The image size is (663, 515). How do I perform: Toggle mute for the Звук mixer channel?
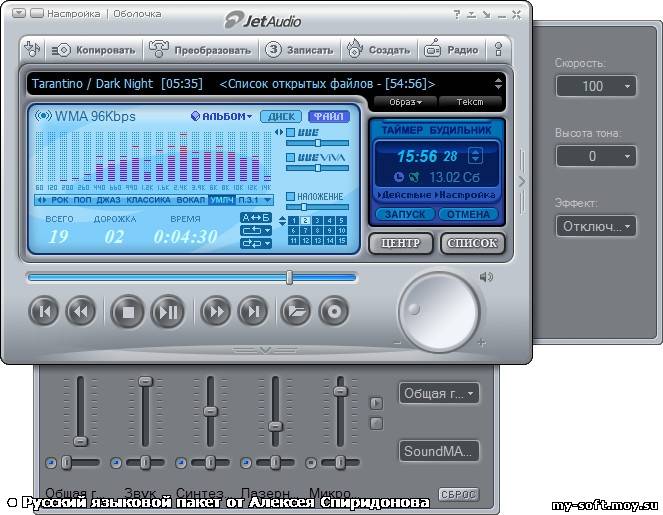click(x=116, y=463)
